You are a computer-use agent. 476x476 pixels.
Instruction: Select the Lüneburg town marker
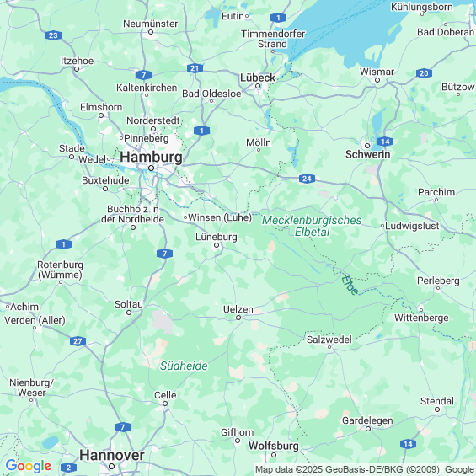pyautogui.click(x=217, y=245)
